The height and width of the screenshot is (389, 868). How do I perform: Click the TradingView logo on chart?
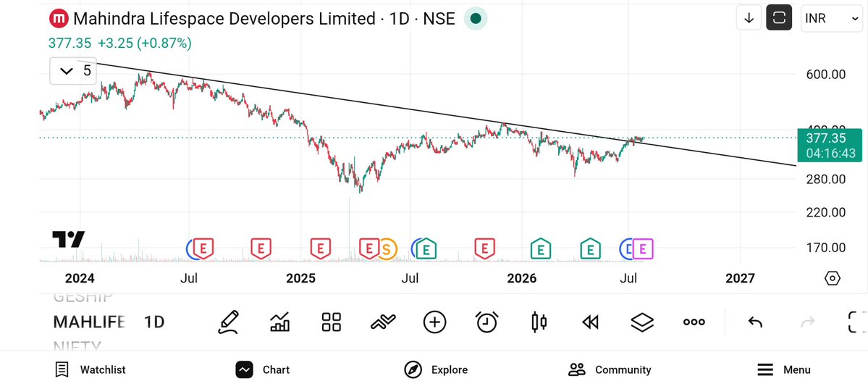click(69, 239)
